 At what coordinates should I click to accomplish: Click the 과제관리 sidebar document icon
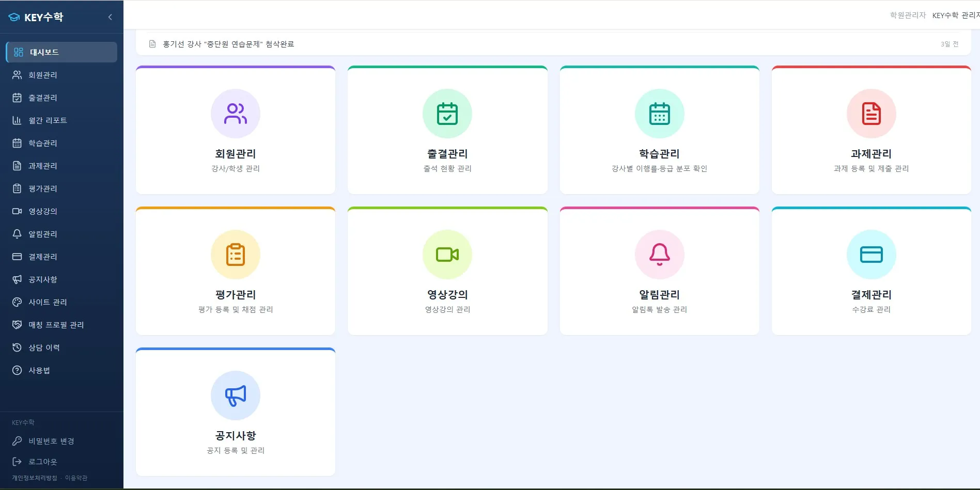pos(17,166)
